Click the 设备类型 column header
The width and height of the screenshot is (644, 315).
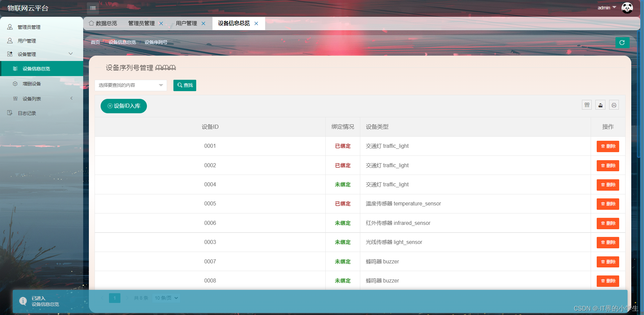475,127
